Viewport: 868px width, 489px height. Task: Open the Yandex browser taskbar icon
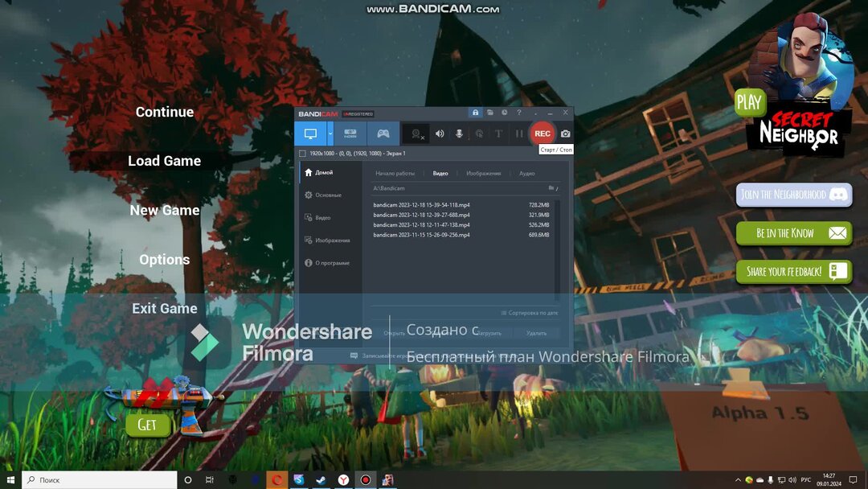(x=343, y=479)
